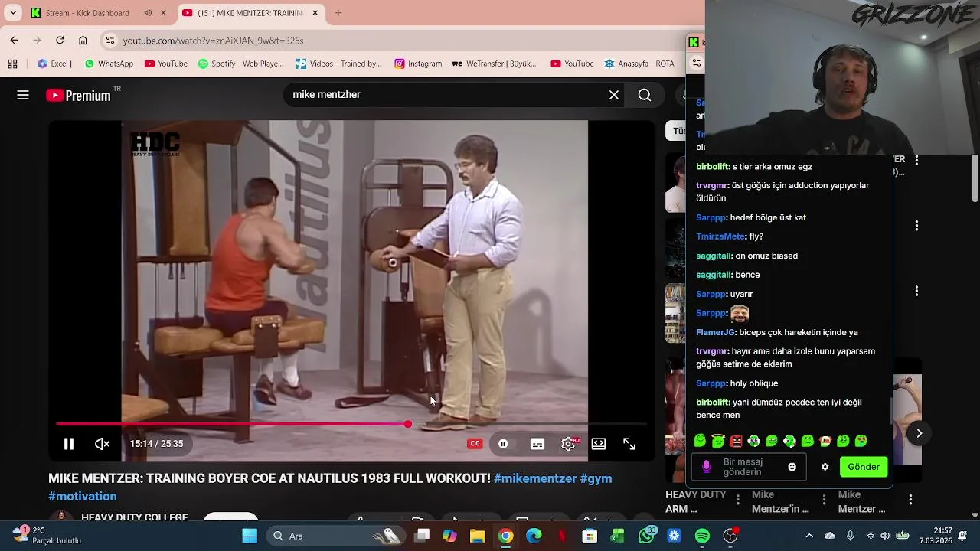
Task: Click the YouTube search magnifier button
Action: click(645, 95)
